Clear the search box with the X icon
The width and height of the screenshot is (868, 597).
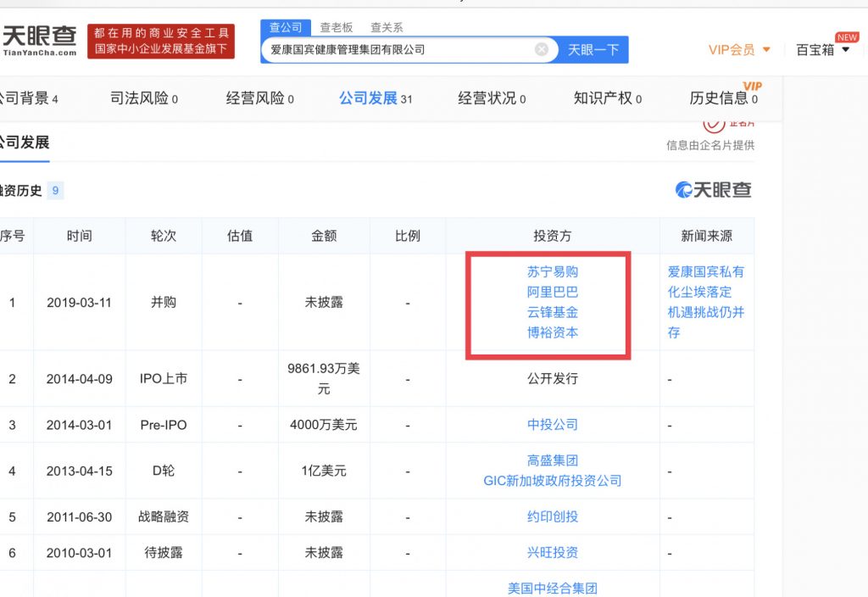[542, 50]
